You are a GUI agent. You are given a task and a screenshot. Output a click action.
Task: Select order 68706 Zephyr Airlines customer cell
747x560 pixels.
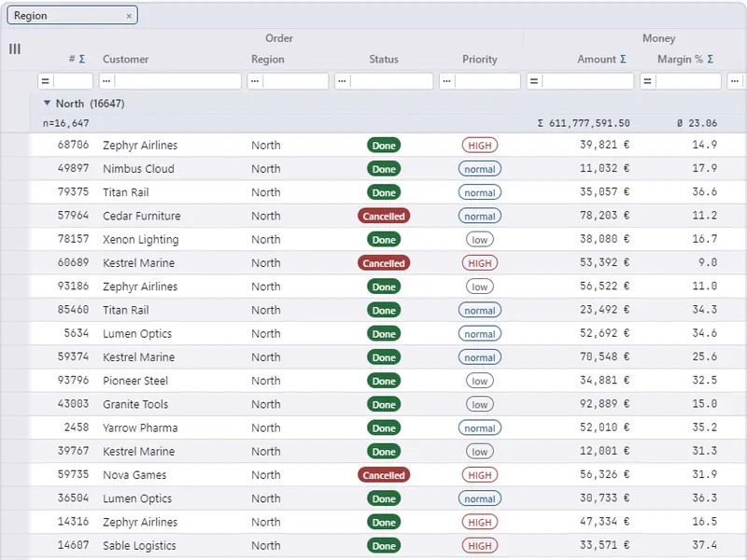click(140, 146)
